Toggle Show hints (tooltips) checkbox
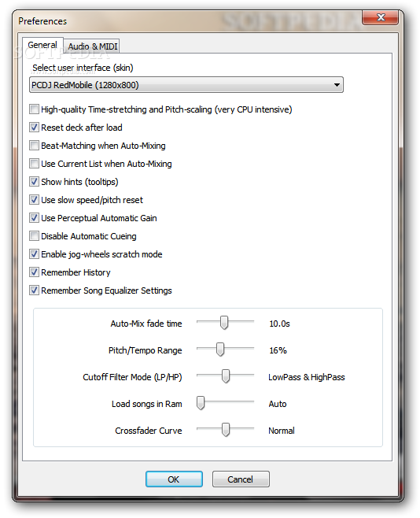Image resolution: width=420 pixels, height=518 pixels. [34, 181]
